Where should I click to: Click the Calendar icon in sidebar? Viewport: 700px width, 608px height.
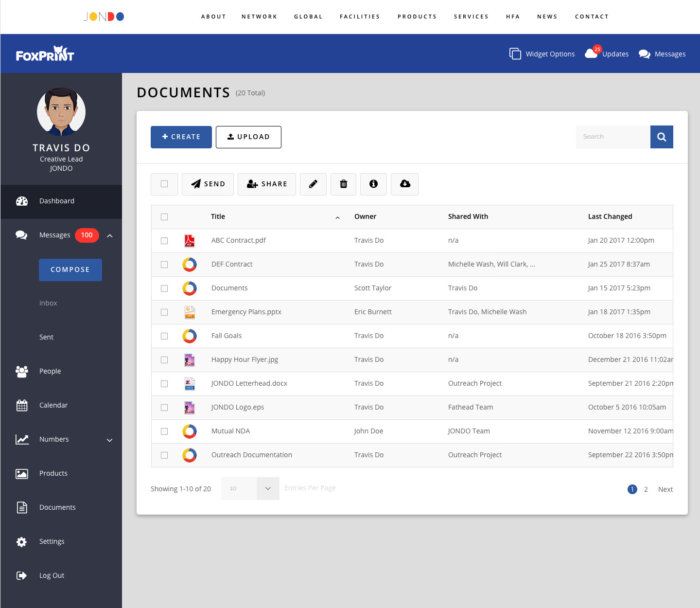(x=22, y=405)
